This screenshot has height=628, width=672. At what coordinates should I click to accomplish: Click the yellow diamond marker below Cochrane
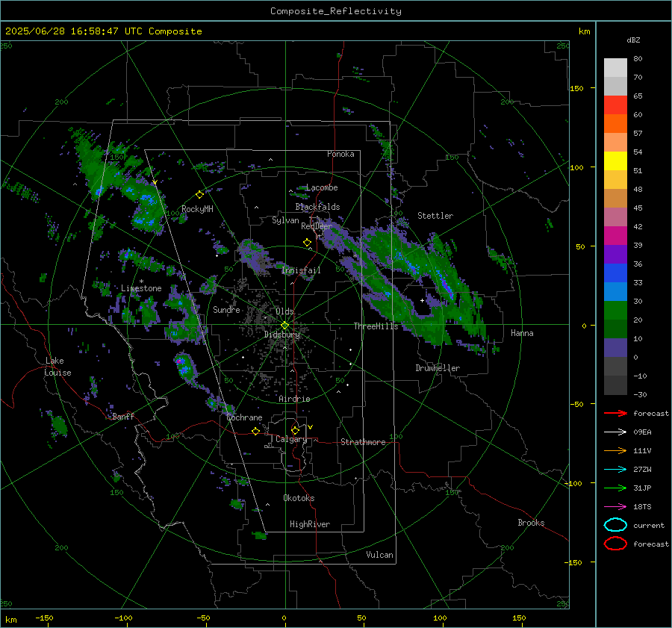click(x=256, y=431)
